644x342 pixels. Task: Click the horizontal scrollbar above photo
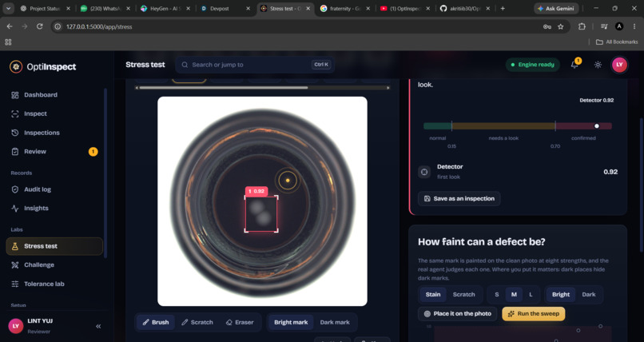224,87
